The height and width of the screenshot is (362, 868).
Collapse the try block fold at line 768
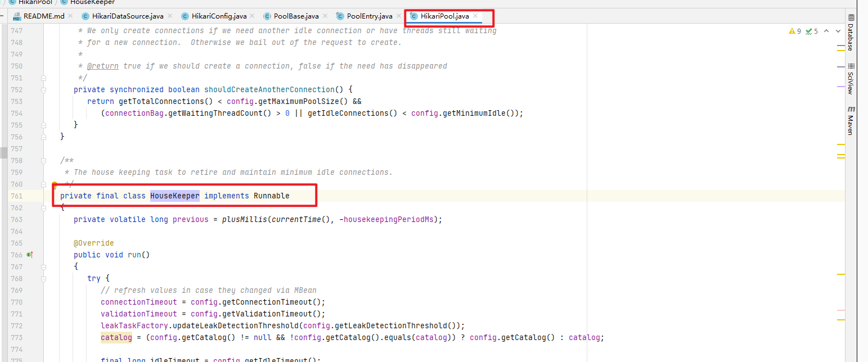tap(43, 278)
